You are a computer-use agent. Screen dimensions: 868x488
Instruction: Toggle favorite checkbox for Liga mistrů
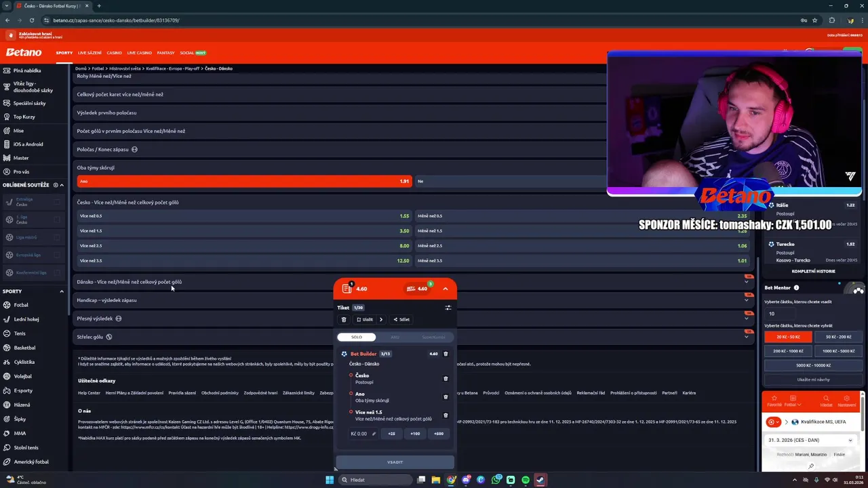(x=57, y=237)
